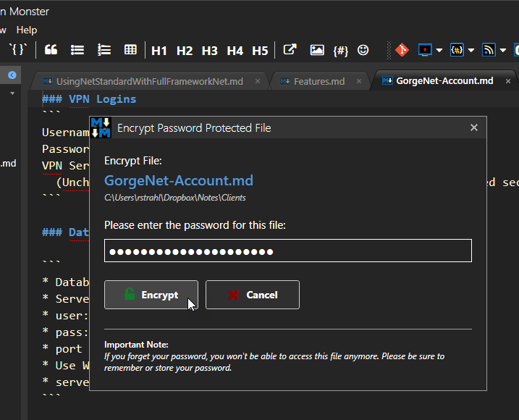Expand the screen capture dropdown arrow
The image size is (519, 420).
point(439,51)
